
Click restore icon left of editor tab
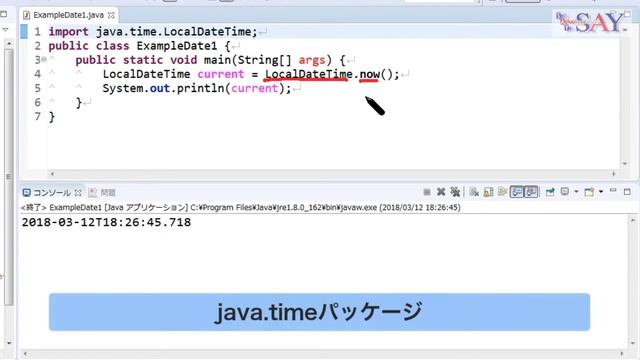click(4, 14)
